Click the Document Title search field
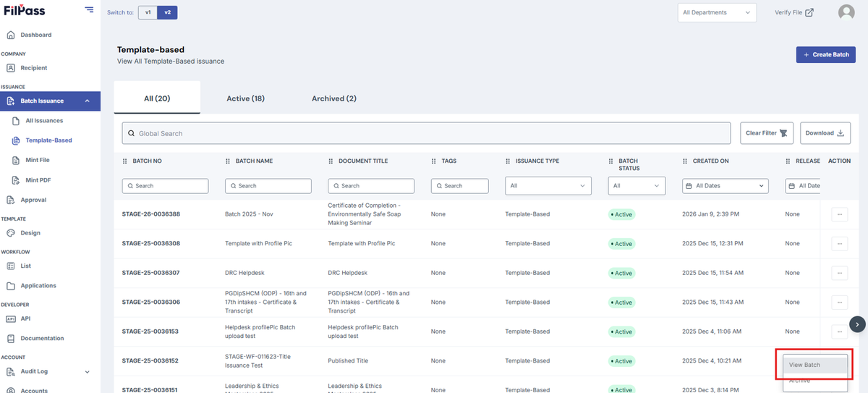The width and height of the screenshot is (868, 393). [x=371, y=186]
